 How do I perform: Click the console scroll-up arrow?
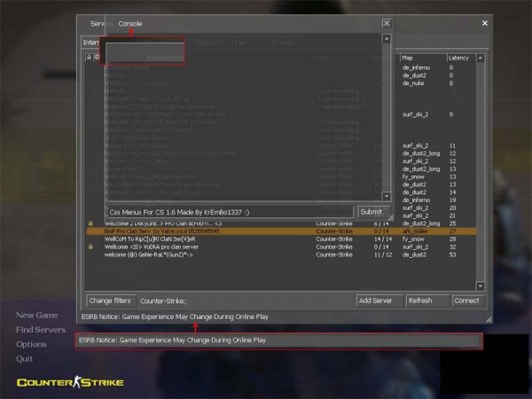(386, 39)
